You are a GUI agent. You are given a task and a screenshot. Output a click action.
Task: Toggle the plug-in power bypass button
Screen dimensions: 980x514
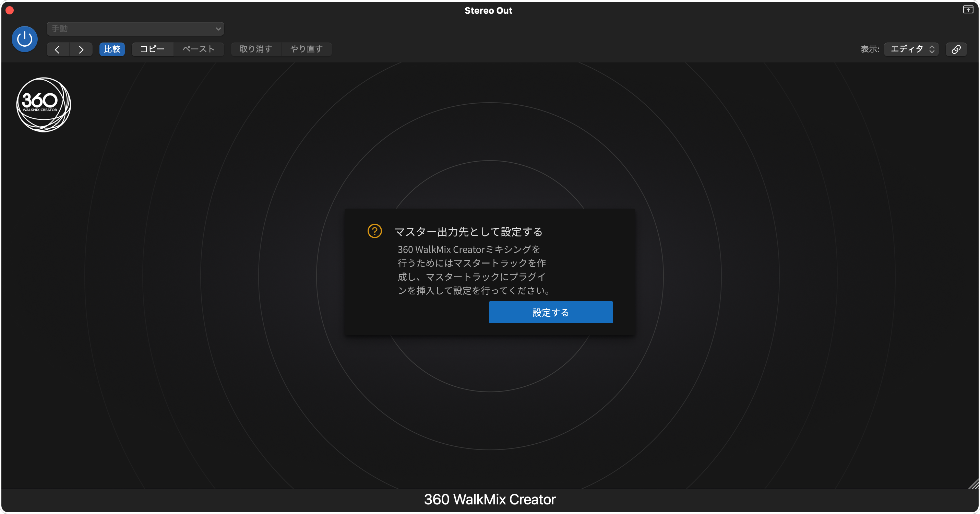click(25, 39)
